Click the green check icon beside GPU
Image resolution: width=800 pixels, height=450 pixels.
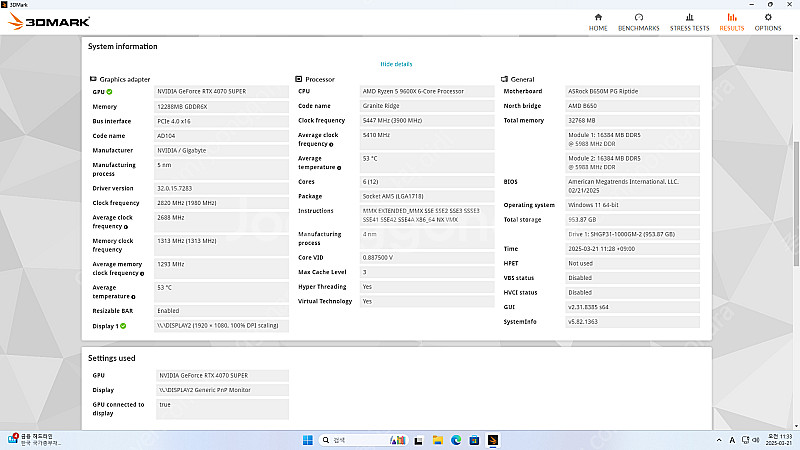pyautogui.click(x=109, y=92)
